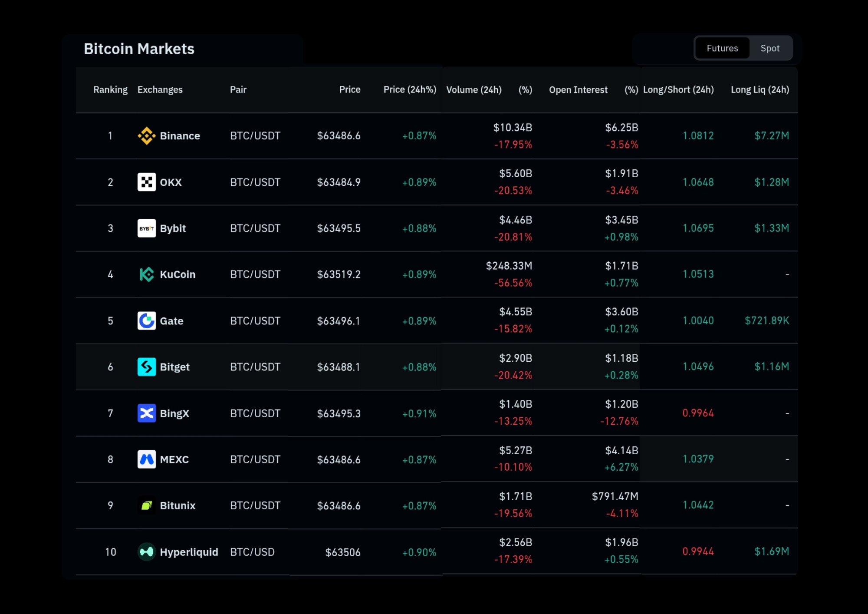Click the Bitget logo icon
This screenshot has height=614, width=868.
tap(147, 367)
